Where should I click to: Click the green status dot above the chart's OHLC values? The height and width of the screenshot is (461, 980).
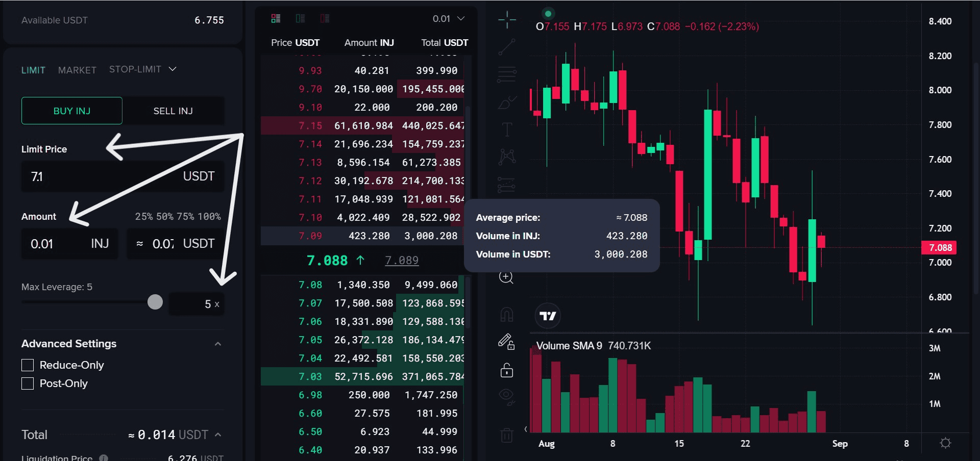pyautogui.click(x=548, y=14)
